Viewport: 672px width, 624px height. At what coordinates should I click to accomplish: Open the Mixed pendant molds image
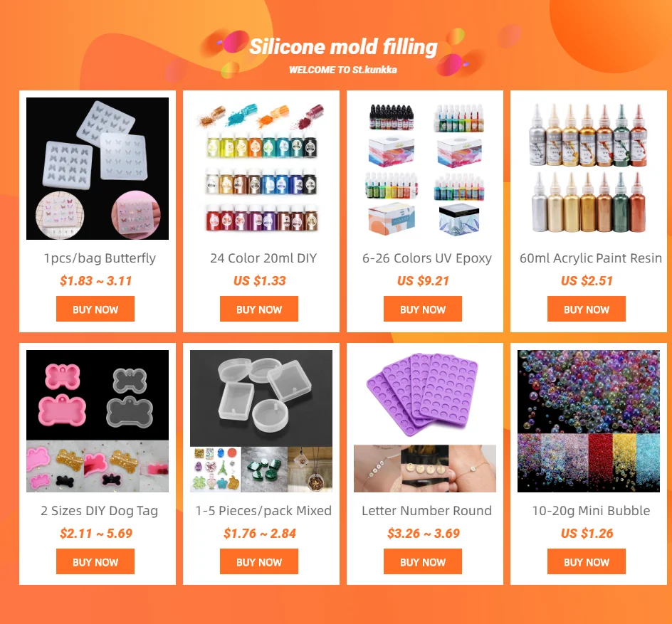click(261, 421)
